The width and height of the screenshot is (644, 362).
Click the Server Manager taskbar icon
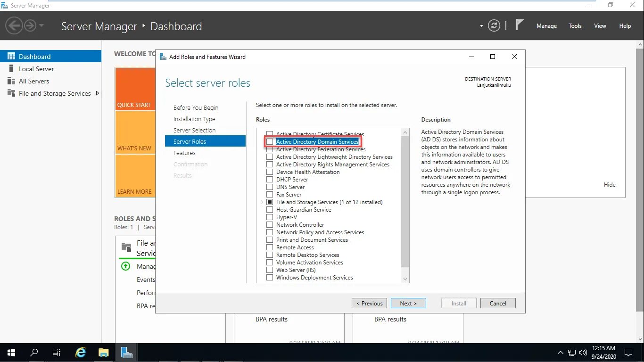[x=126, y=353]
